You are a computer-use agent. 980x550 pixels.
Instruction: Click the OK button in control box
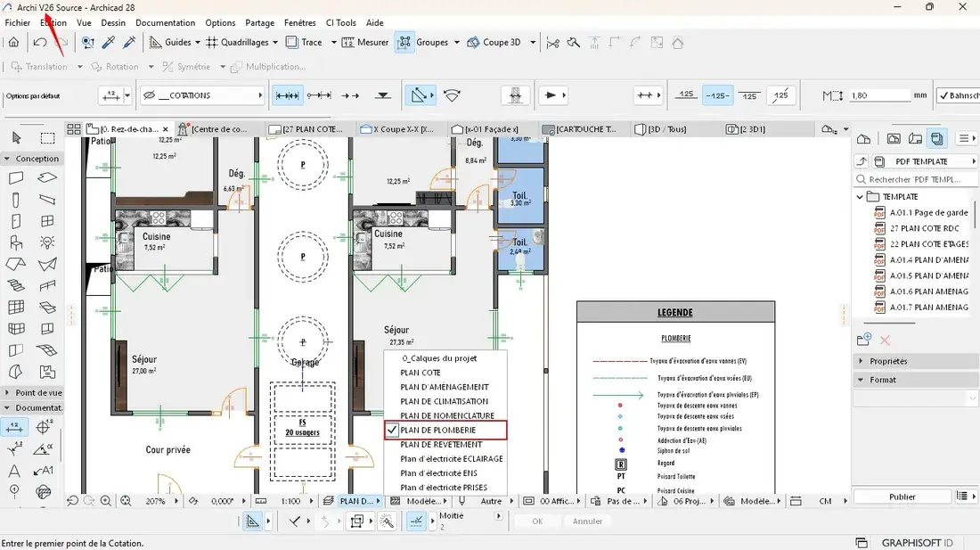(x=537, y=521)
